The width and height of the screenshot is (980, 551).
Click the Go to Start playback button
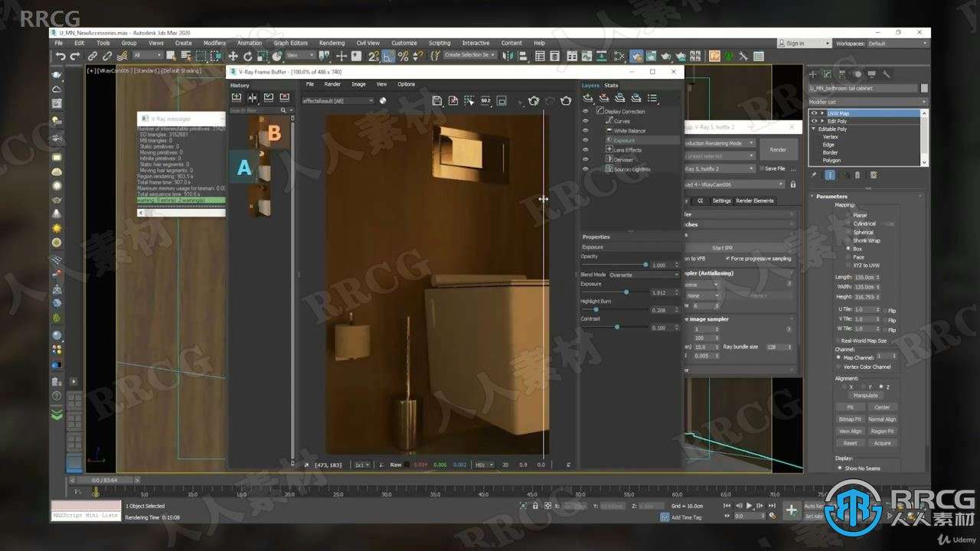tap(727, 505)
